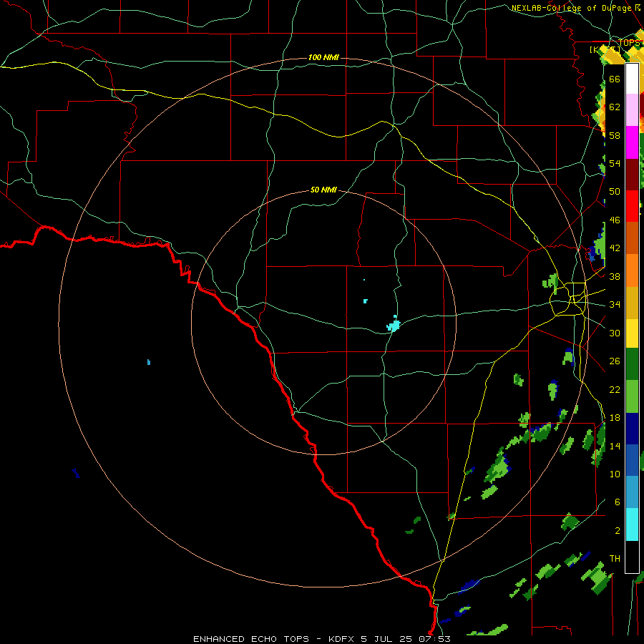This screenshot has width=644, height=644.
Task: Click the bright red legend swatch
Action: (632, 206)
